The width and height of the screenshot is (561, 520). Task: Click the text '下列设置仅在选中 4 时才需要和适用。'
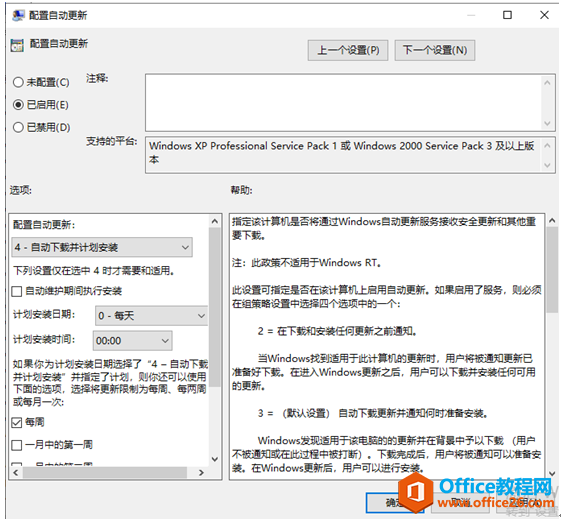pyautogui.click(x=94, y=271)
